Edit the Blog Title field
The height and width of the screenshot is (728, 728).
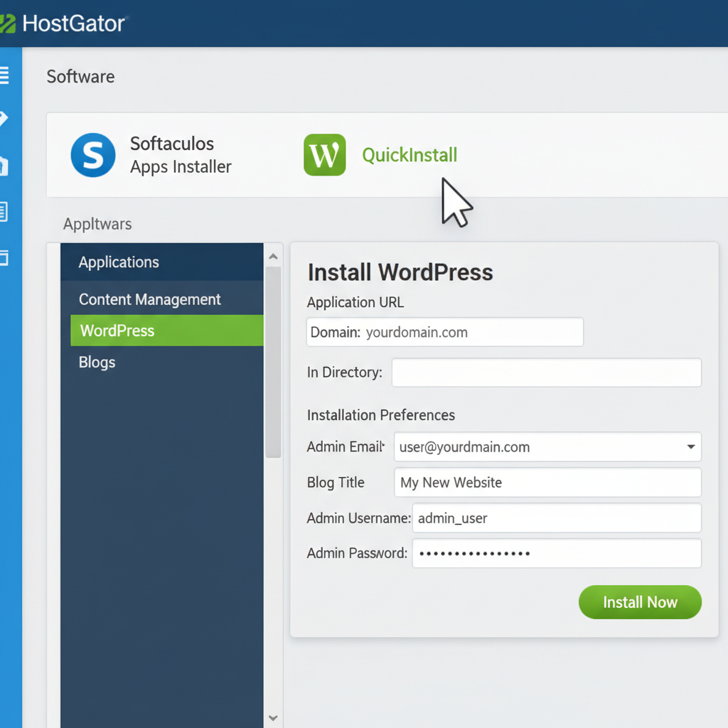pos(547,483)
